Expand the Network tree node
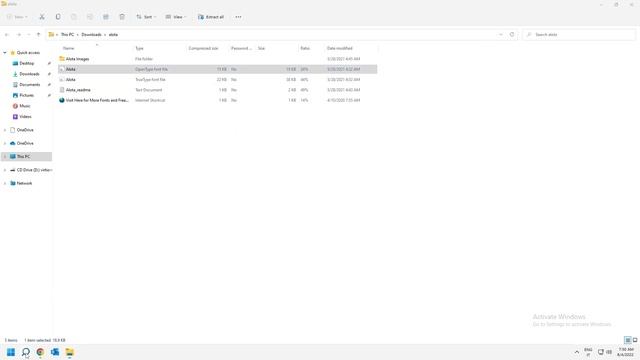The height and width of the screenshot is (360, 640). click(5, 183)
